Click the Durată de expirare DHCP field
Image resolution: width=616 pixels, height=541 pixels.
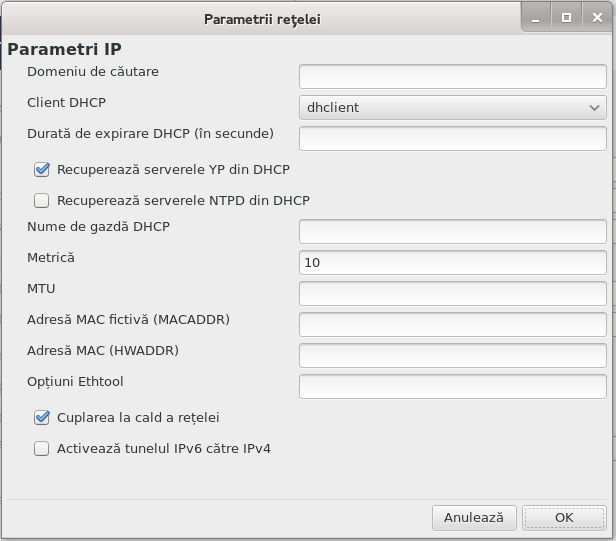point(453,138)
